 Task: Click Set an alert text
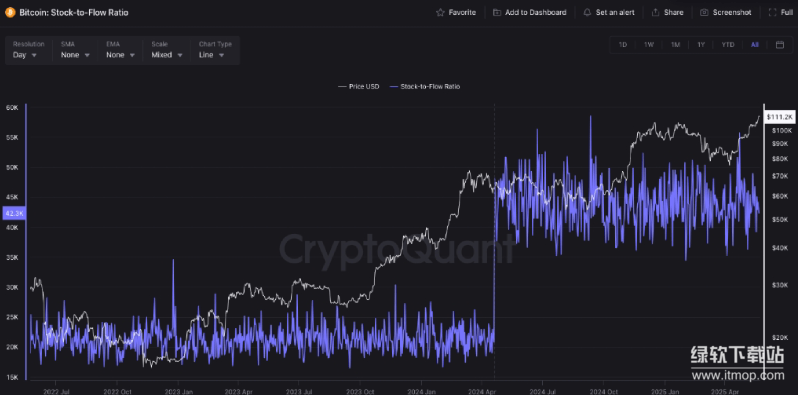tap(615, 12)
